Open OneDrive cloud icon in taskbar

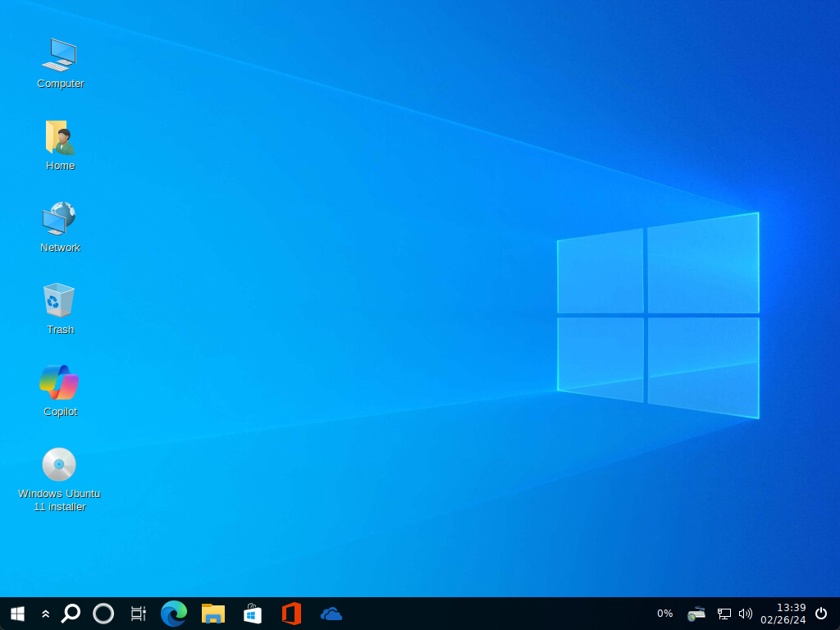tap(331, 614)
